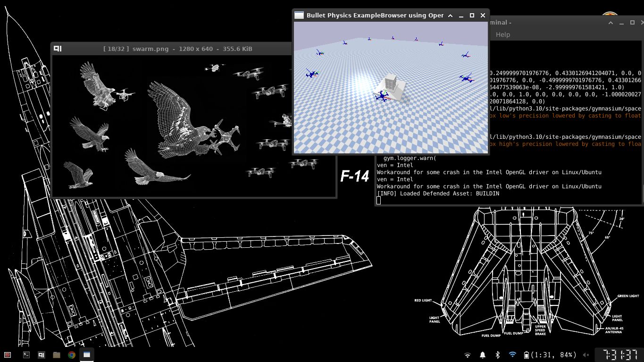Screen dimensions: 644x362
Task: Click the red prohibited-sign taskbar icon
Action: (x=8, y=354)
